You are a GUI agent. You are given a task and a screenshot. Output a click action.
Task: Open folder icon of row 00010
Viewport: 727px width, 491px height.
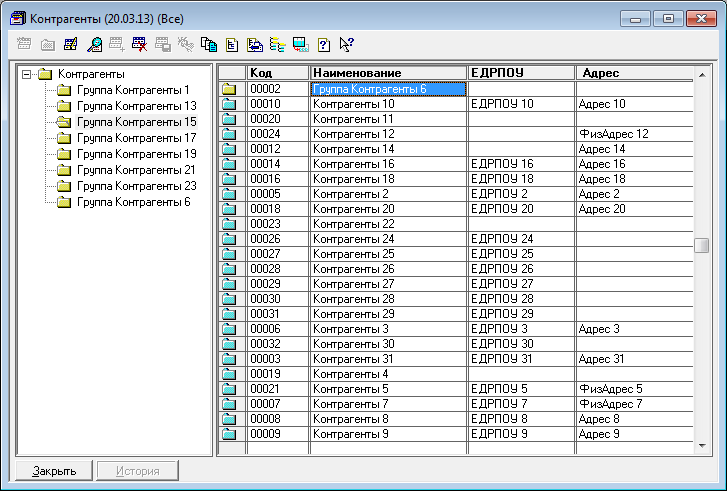coord(231,104)
